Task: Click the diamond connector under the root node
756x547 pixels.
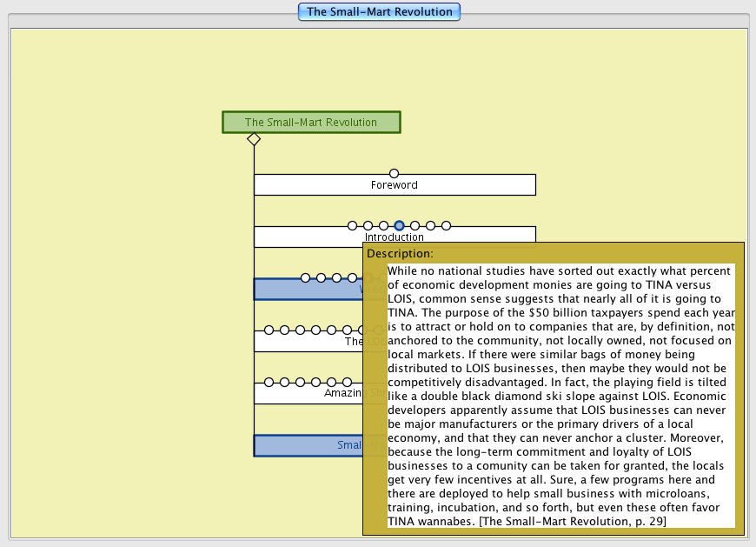Action: [254, 139]
